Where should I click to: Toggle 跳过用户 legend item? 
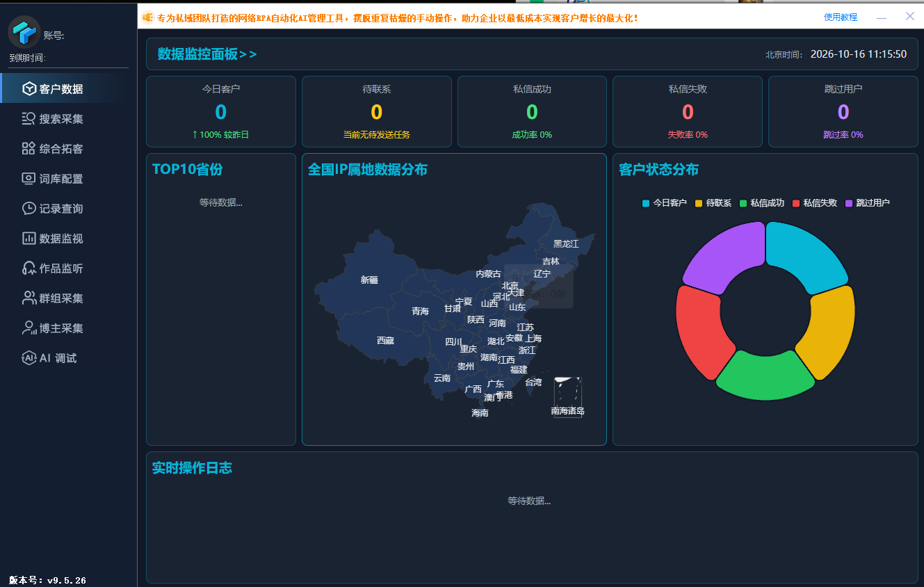867,203
